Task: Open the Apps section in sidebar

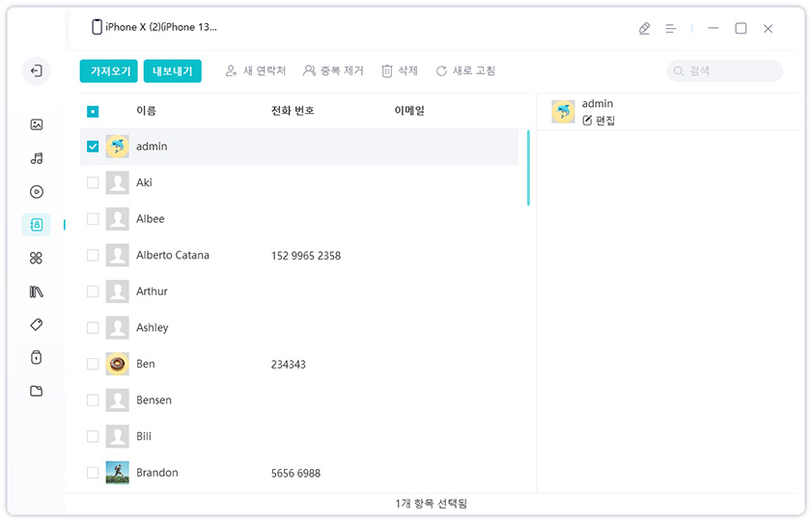Action: point(37,259)
